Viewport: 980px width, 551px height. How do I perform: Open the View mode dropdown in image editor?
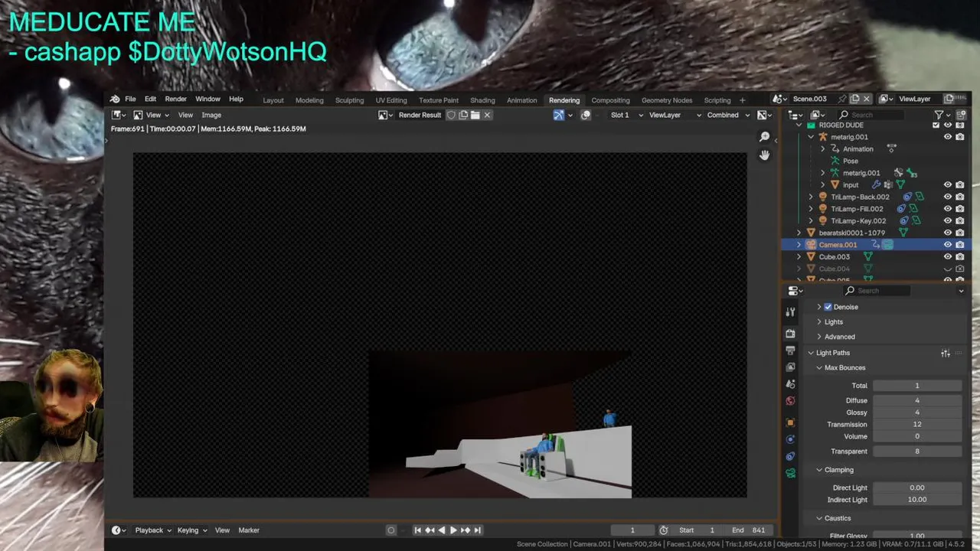(152, 115)
